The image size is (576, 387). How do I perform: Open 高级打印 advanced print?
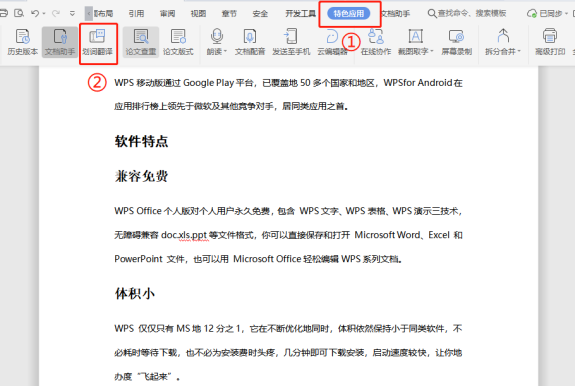550,42
